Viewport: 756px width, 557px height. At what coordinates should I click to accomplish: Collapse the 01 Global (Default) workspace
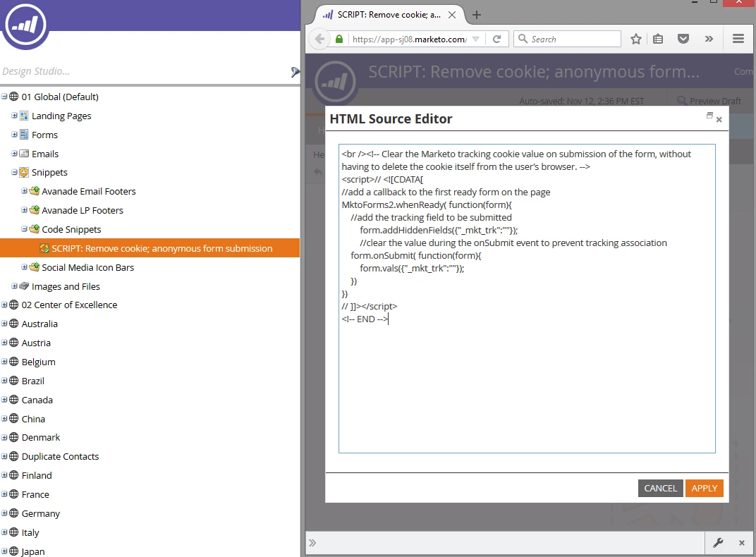[4, 97]
